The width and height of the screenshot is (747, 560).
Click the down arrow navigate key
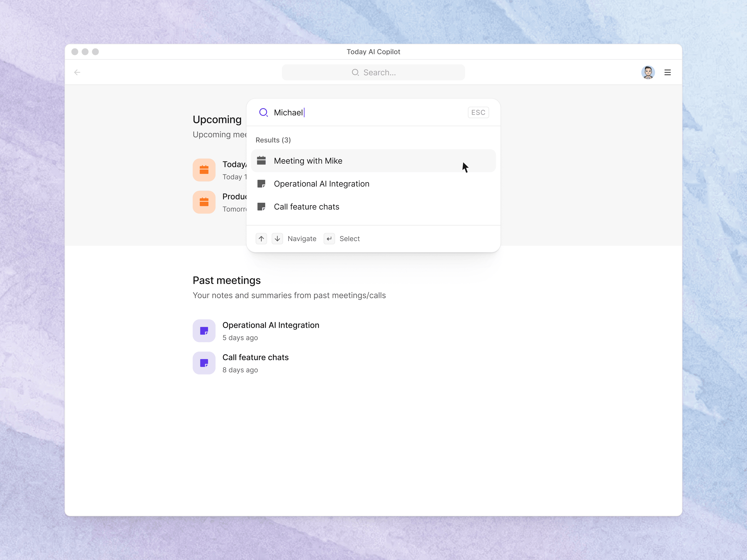point(277,239)
